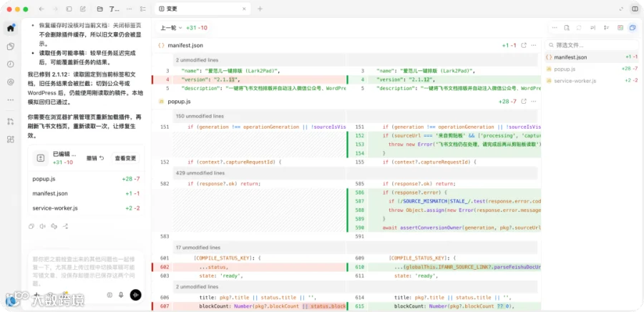The height and width of the screenshot is (312, 644).
Task: Open manifest.json in the chat changes card
Action: [87, 193]
